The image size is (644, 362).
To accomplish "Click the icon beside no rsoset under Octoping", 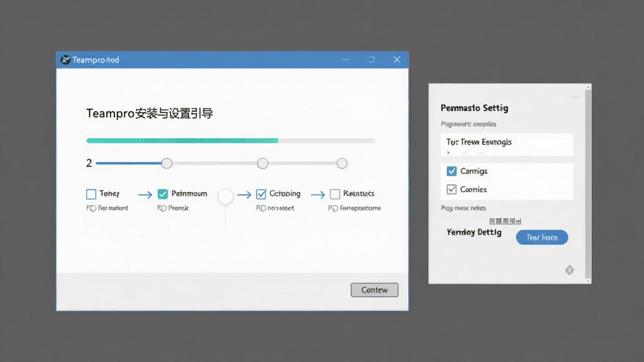I will [261, 208].
